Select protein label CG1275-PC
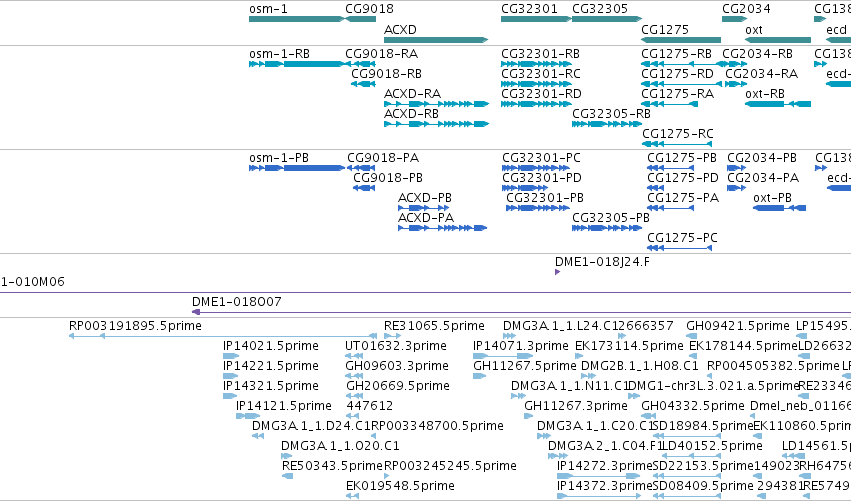This screenshot has height=501, width=851. [682, 238]
